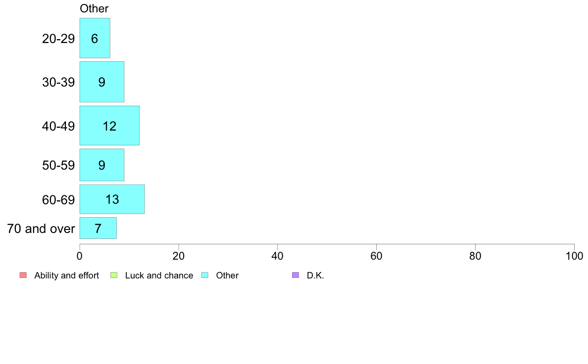The width and height of the screenshot is (588, 364).
Task: Select the 20-29 bar showing 6
Action: pyautogui.click(x=95, y=39)
